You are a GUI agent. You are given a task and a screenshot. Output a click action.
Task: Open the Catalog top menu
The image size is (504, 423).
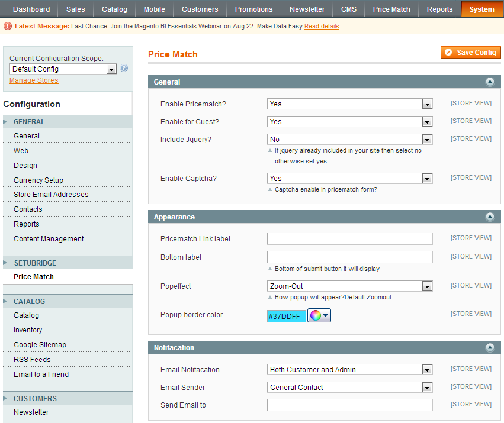(114, 9)
